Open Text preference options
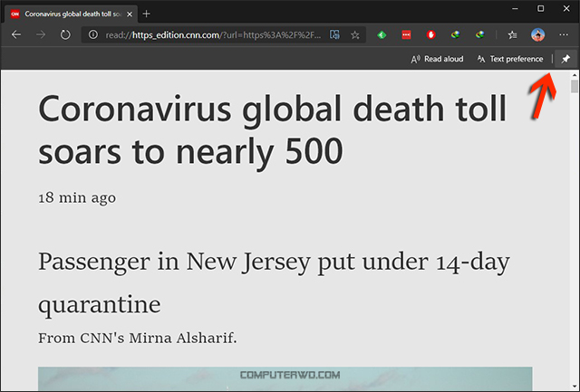Viewport: 580px width, 392px height. [510, 59]
